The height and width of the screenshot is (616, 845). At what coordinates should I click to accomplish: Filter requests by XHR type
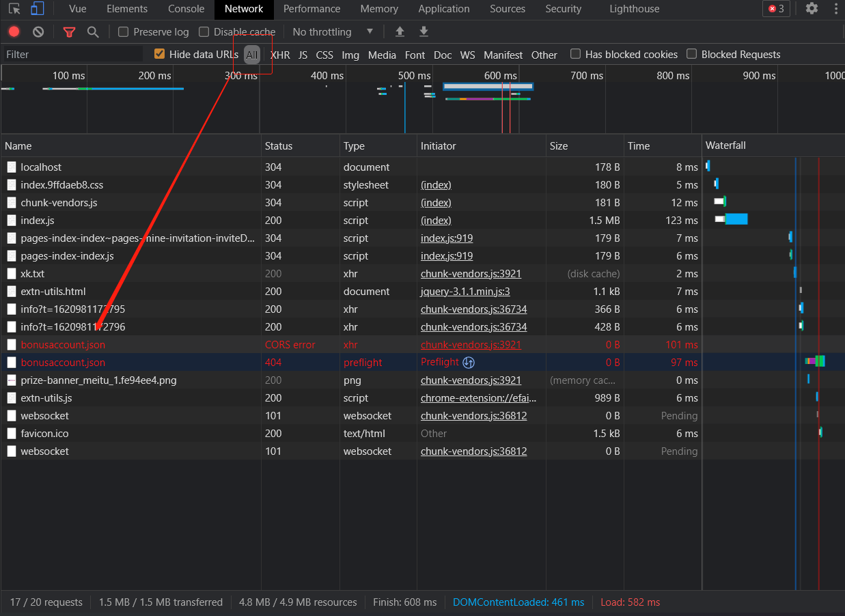(x=280, y=55)
